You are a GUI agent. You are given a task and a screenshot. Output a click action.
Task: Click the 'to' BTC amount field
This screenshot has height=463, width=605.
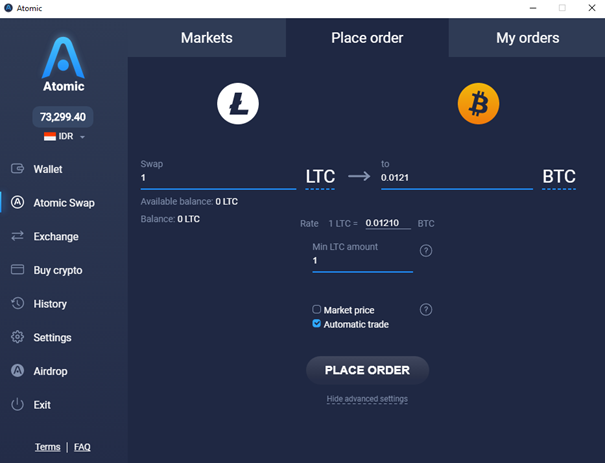(457, 177)
